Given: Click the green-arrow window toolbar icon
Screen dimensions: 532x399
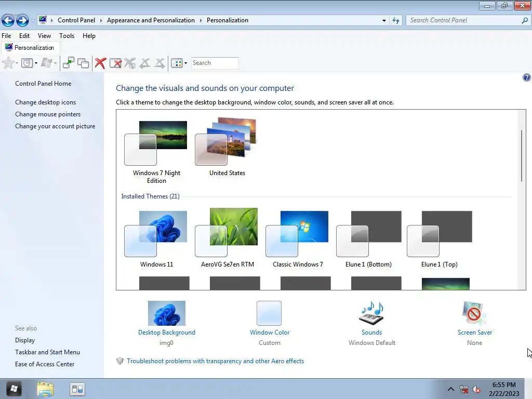Looking at the screenshot, I should 69,63.
